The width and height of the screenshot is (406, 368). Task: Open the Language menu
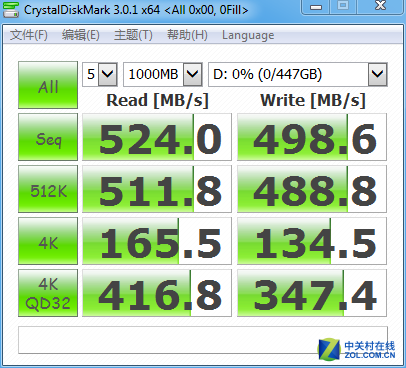click(248, 35)
